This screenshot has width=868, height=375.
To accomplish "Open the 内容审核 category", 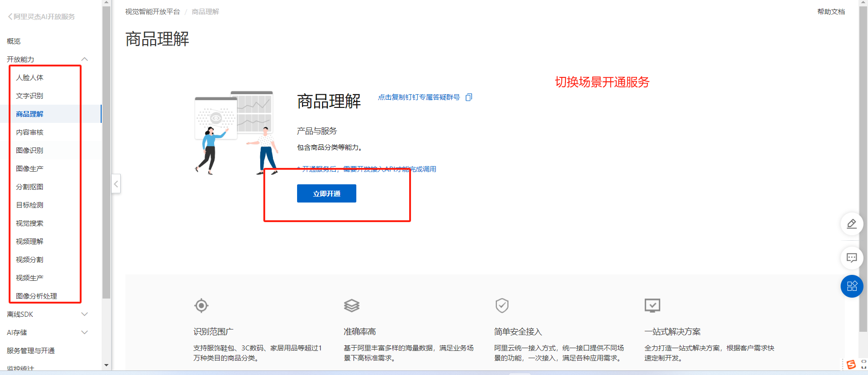I will point(30,132).
